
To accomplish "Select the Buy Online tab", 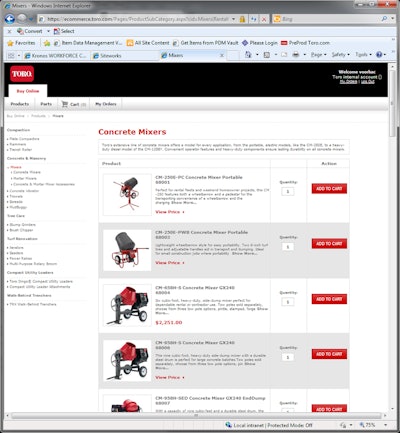I will 28,91.
